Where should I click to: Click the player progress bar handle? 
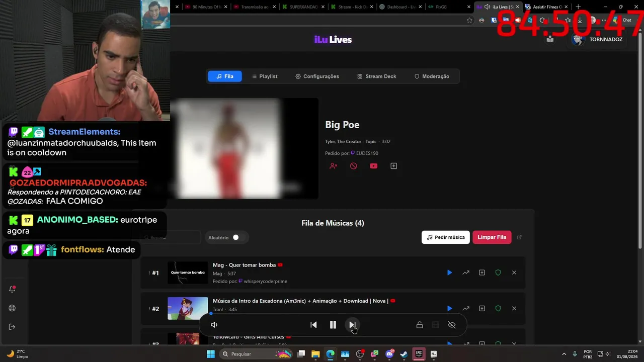(211, 313)
